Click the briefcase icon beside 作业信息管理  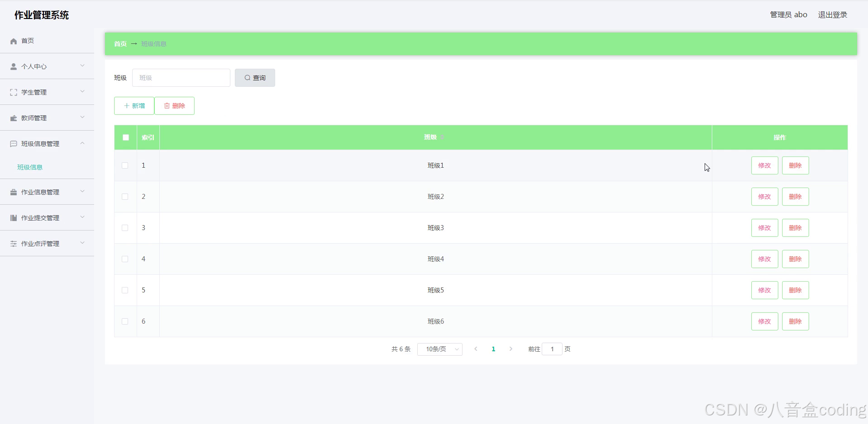pos(14,192)
